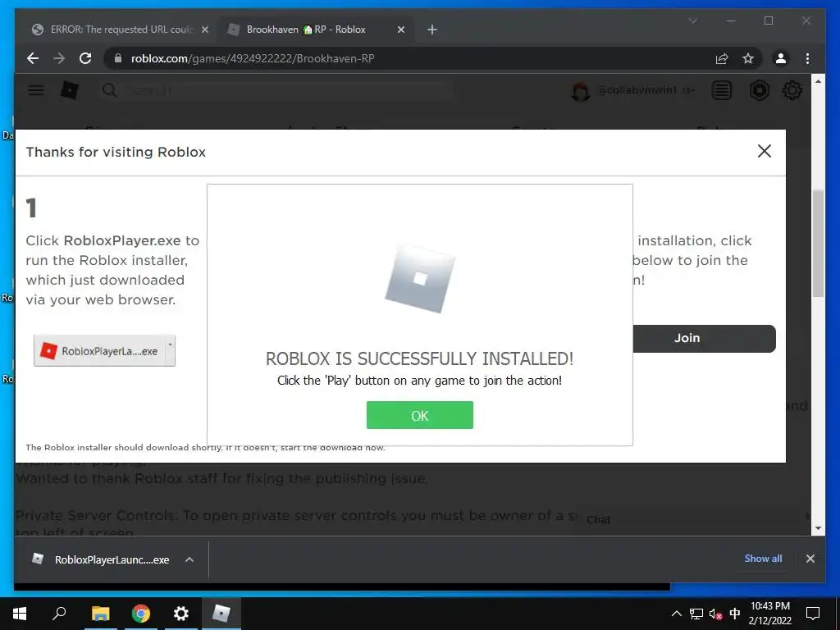The height and width of the screenshot is (630, 840).
Task: Close the Brookhaven RP tab
Action: point(400,30)
